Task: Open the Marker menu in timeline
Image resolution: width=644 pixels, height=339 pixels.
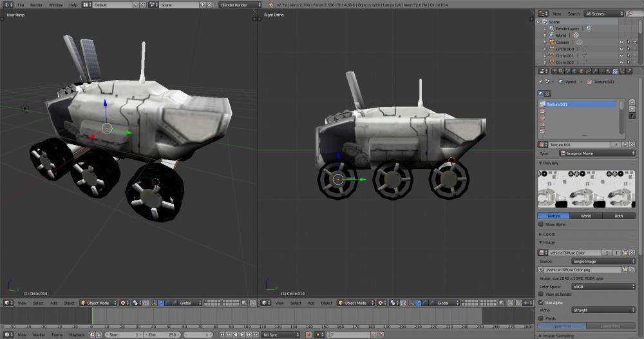Action: tap(39, 335)
